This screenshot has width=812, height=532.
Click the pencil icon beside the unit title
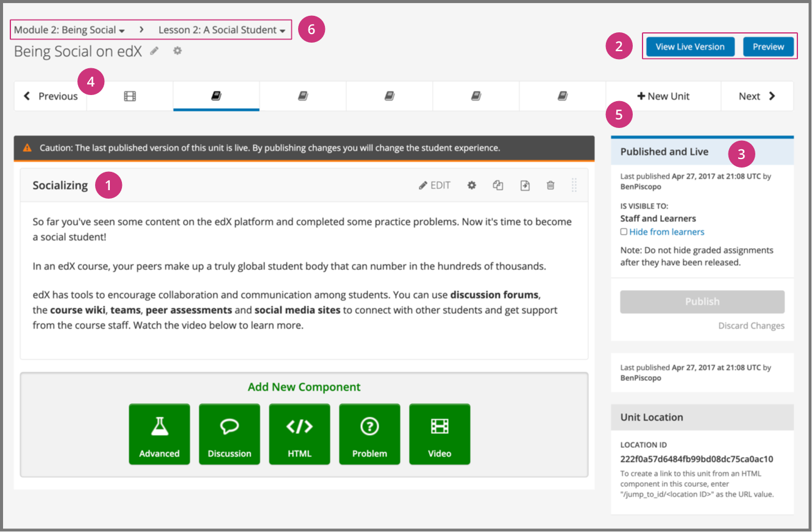pyautogui.click(x=155, y=51)
